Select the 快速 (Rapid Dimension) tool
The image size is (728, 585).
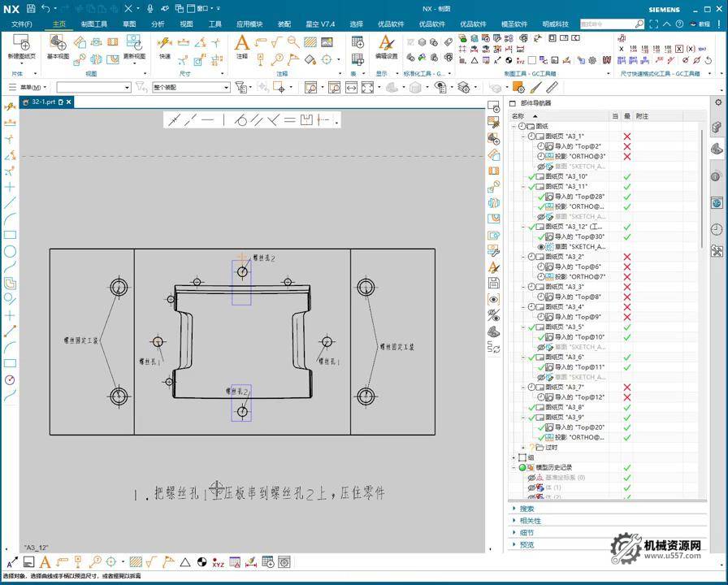pos(165,45)
